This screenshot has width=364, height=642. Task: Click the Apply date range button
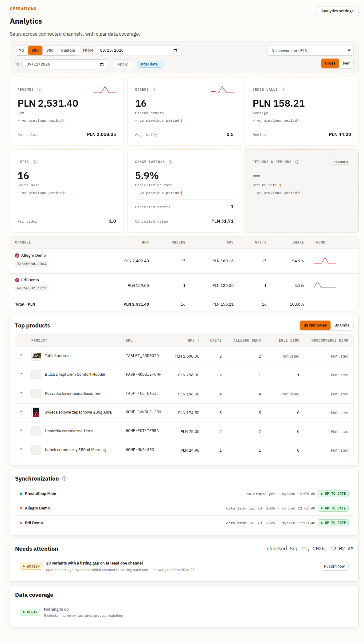[x=122, y=64]
